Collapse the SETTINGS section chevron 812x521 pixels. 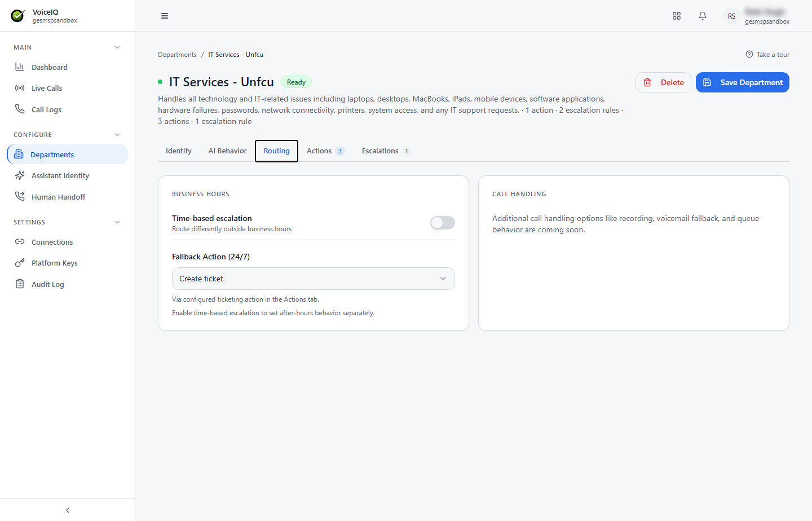(x=117, y=222)
